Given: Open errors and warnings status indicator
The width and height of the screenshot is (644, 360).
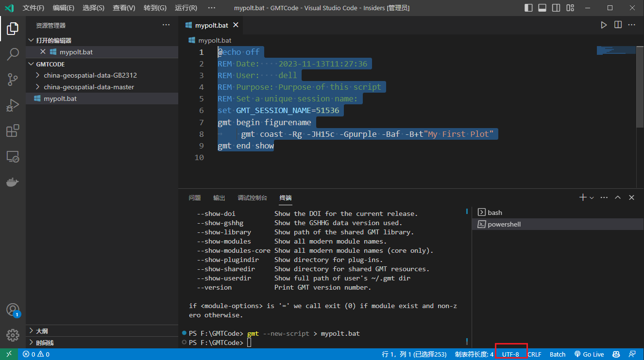Looking at the screenshot, I should pyautogui.click(x=36, y=354).
